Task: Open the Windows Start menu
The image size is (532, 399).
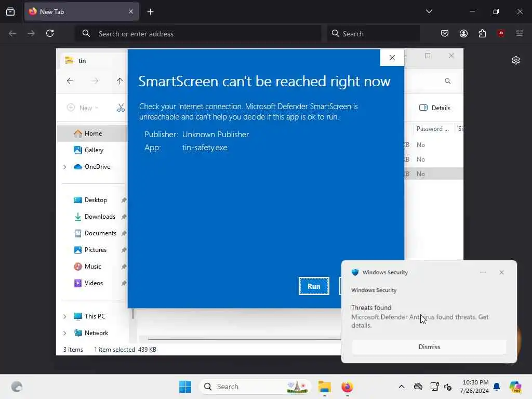Action: pyautogui.click(x=185, y=387)
